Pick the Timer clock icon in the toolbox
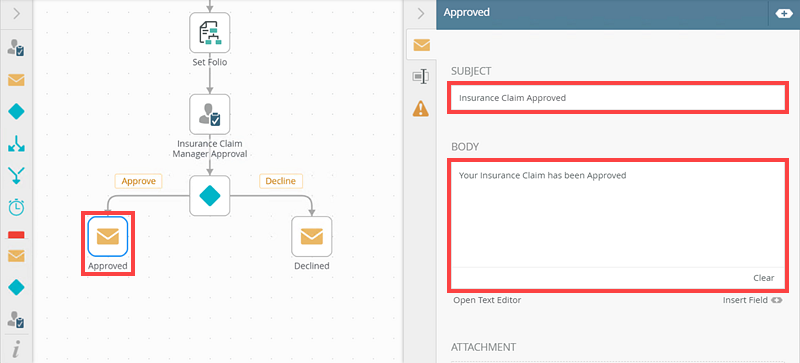This screenshot has width=800, height=363. [x=16, y=207]
